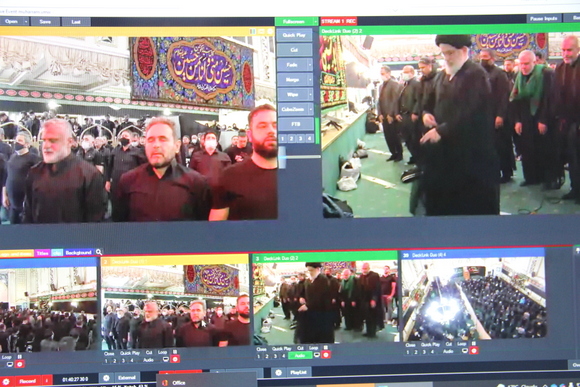
Task: Click monitor icon on green input 3
Action: click(317, 355)
